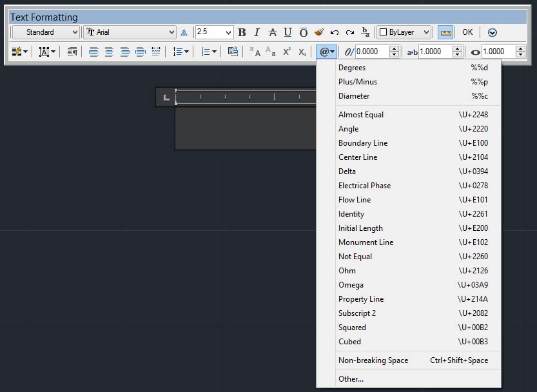Click the Width Factor value field

click(x=499, y=52)
